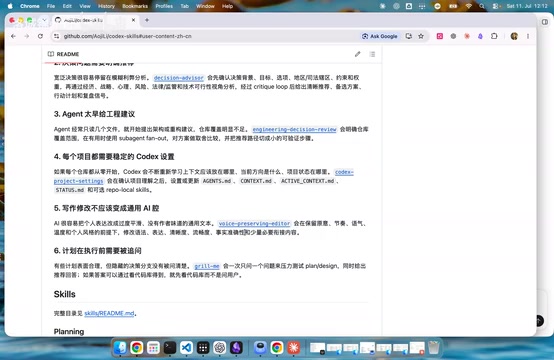Open the View menu
The height and width of the screenshot is (360, 554).
(85, 6)
